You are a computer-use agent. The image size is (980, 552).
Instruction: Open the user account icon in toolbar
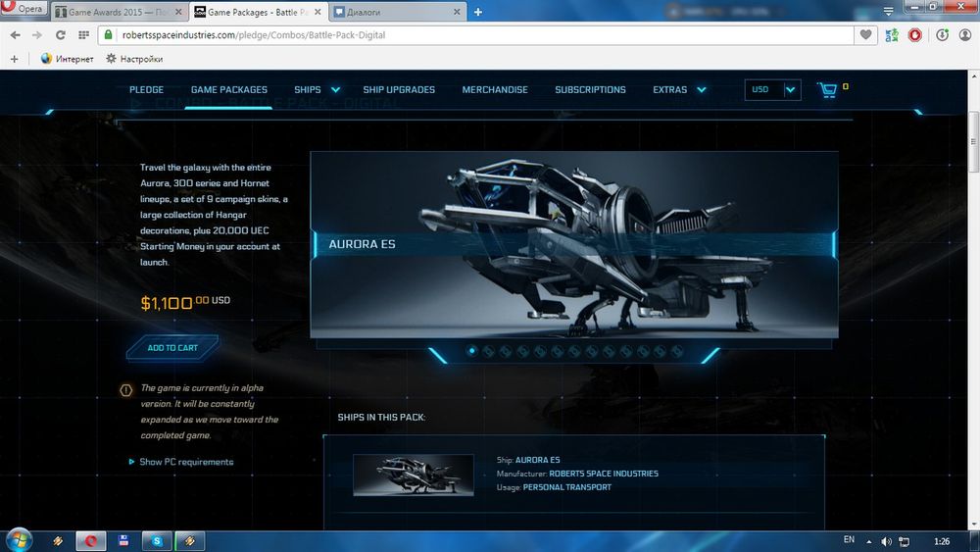(x=965, y=35)
